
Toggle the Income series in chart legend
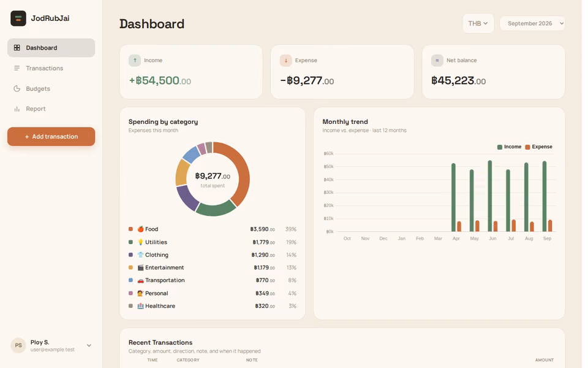pos(509,147)
